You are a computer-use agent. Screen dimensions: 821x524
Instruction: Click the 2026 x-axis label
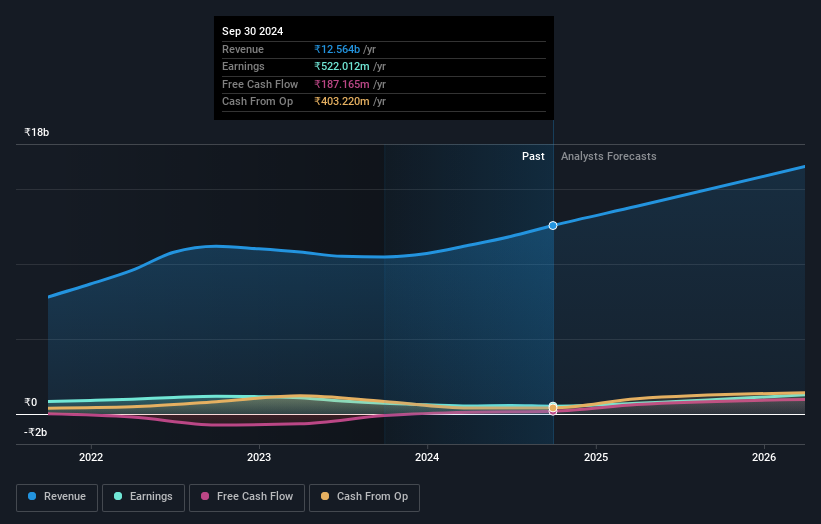764,457
